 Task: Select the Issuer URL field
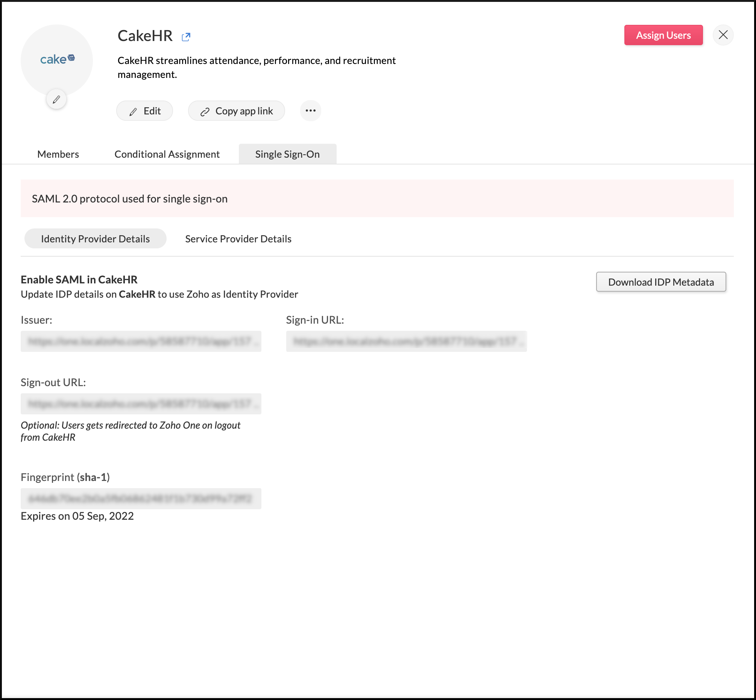(x=140, y=341)
